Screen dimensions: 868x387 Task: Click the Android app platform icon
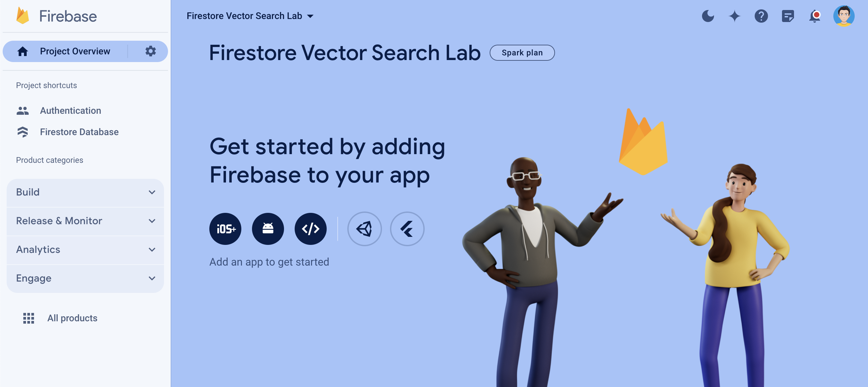point(268,229)
